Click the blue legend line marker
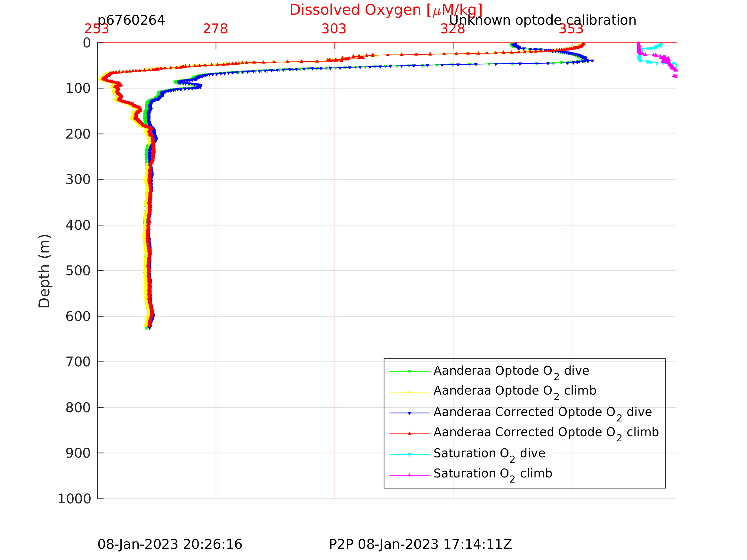The width and height of the screenshot is (747, 560). [x=409, y=413]
